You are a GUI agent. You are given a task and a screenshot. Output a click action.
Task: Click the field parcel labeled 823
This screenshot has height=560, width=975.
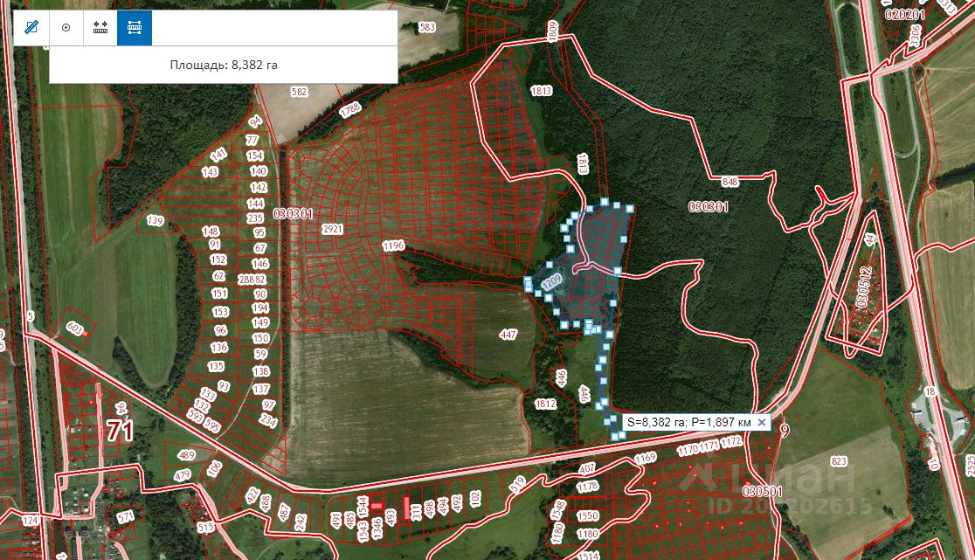[839, 461]
